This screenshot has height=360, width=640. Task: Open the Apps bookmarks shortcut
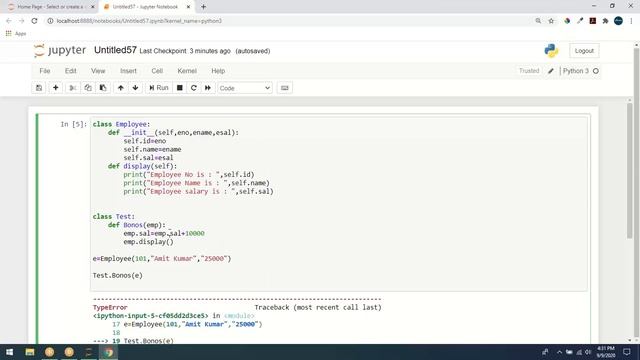click(16, 33)
